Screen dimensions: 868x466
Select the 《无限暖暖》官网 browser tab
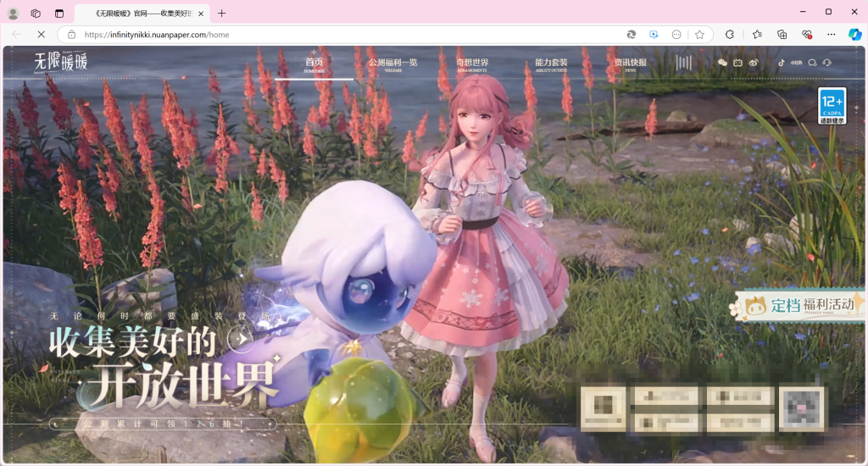142,14
